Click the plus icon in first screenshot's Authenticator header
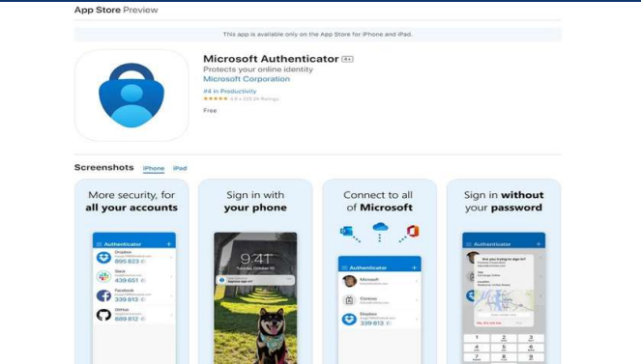Viewport: 641px width, 364px height. 169,244
